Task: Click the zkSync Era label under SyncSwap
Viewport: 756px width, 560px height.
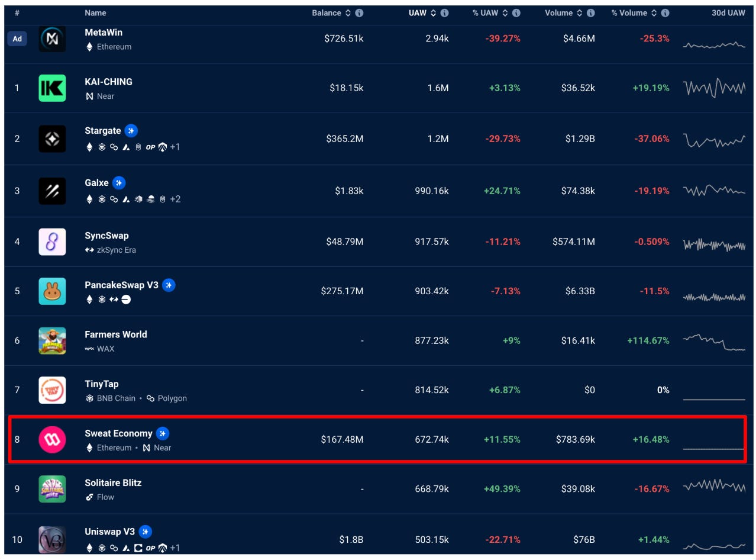Action: 117,250
